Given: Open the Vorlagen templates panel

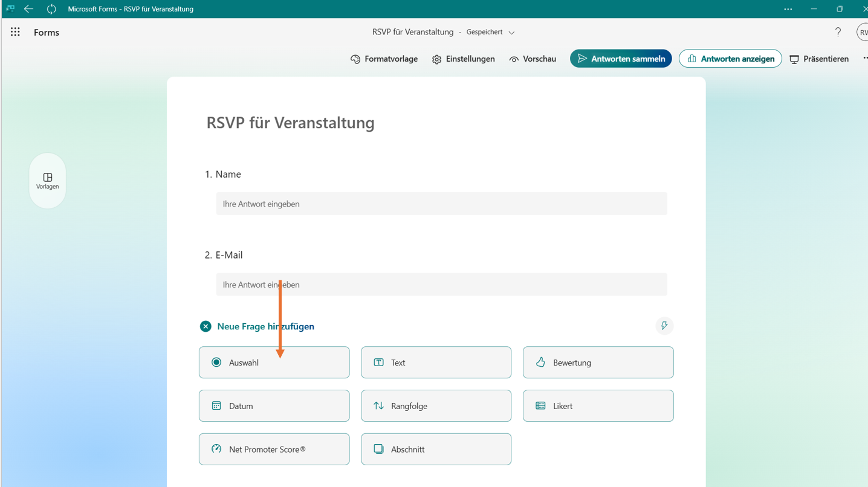Looking at the screenshot, I should [x=47, y=181].
